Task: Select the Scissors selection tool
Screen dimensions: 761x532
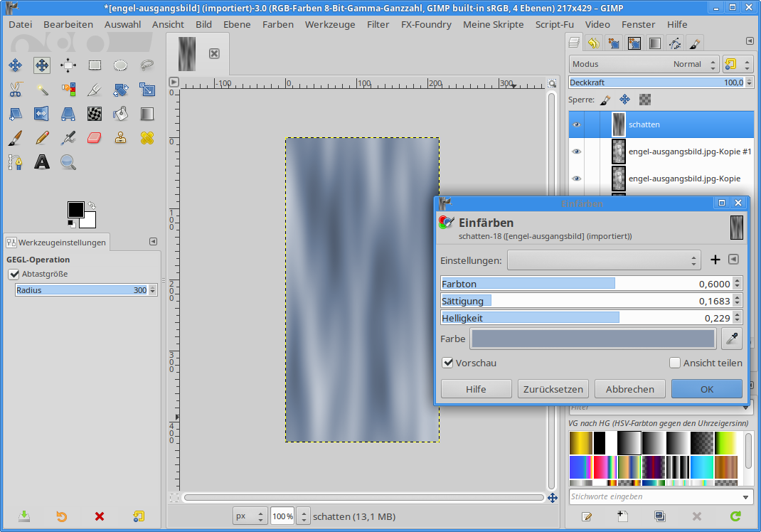Action: (x=15, y=90)
